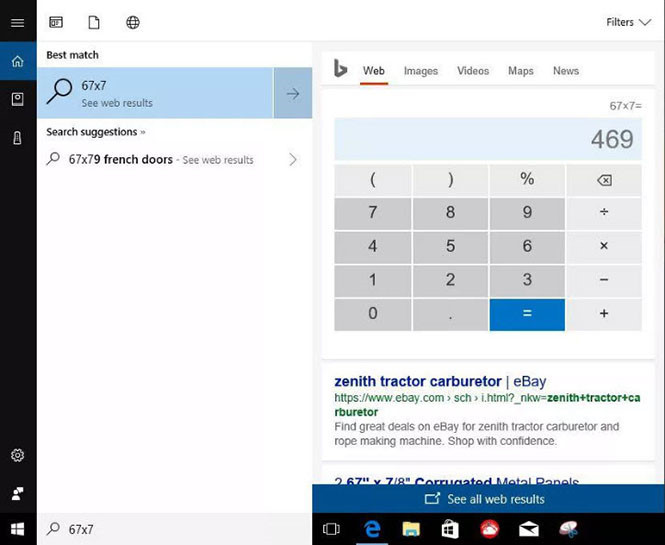Click See all web results button
Image resolution: width=665 pixels, height=545 pixels.
pos(488,499)
